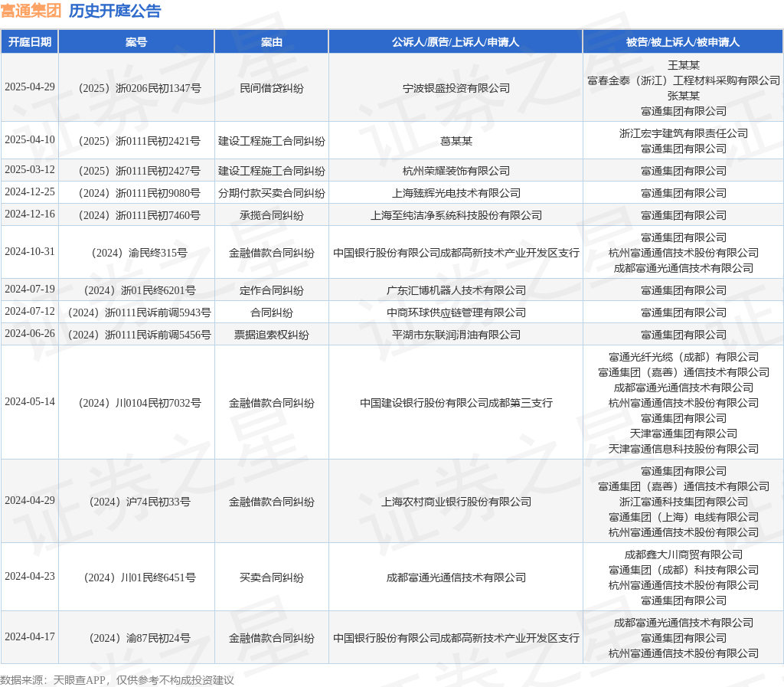Screen dimensions: 784x687
Task: Click defendant 天津富通集团有限公司
Action: tap(684, 433)
